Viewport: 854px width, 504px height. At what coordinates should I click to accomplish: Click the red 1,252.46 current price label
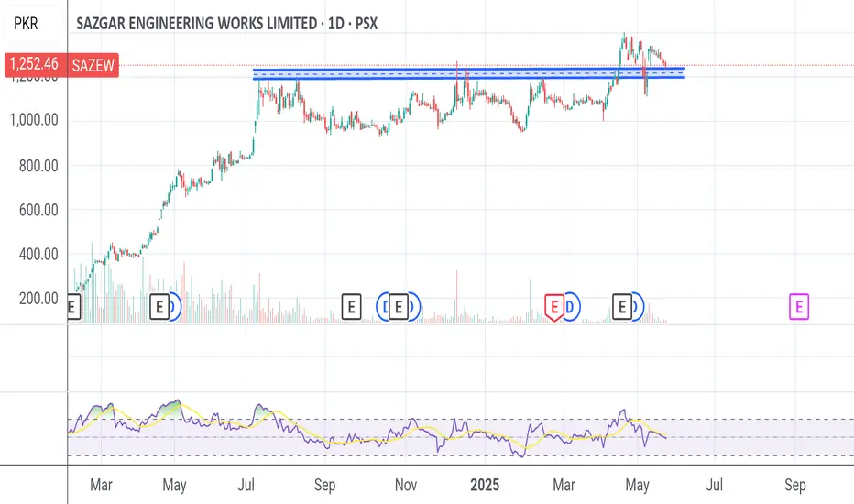[34, 64]
